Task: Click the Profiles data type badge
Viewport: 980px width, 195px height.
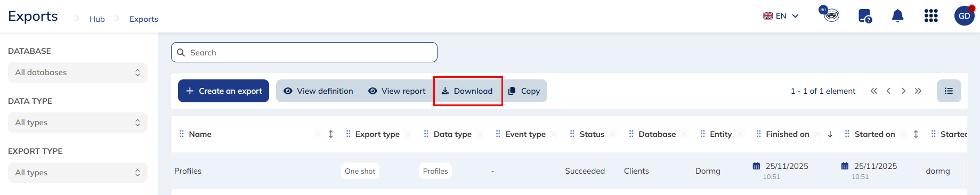Action: coord(435,171)
